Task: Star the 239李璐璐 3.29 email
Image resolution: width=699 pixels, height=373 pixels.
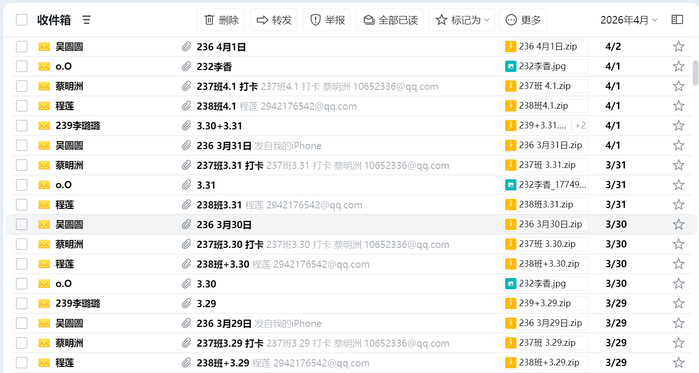Action: 678,303
